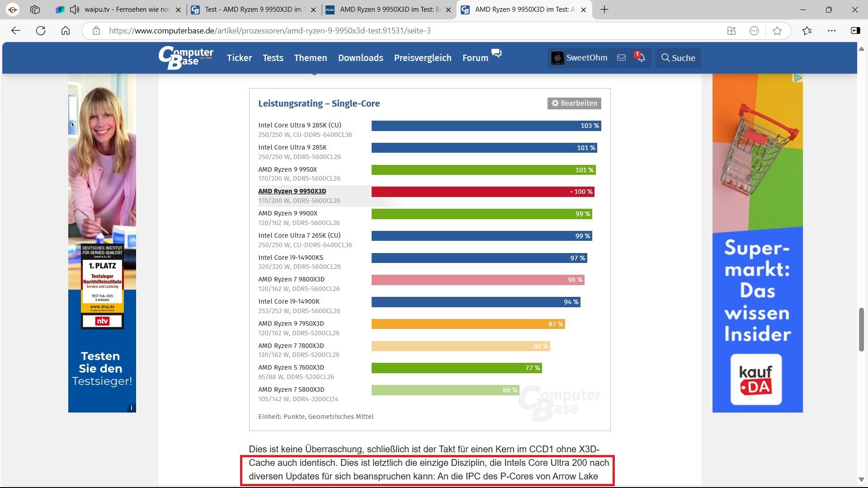Viewport: 868px width, 488px height.
Task: Open the Tests menu item
Action: point(273,58)
